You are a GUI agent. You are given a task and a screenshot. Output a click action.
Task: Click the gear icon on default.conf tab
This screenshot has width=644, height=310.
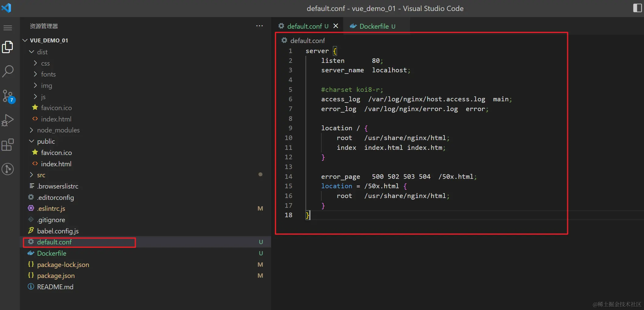click(x=281, y=26)
